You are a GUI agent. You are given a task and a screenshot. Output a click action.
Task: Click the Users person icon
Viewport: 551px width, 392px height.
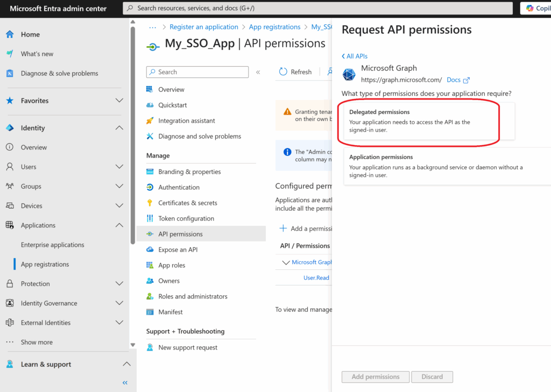[10, 167]
